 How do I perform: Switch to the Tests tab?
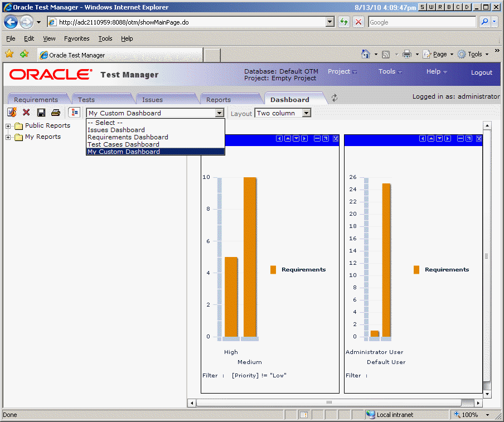[86, 100]
